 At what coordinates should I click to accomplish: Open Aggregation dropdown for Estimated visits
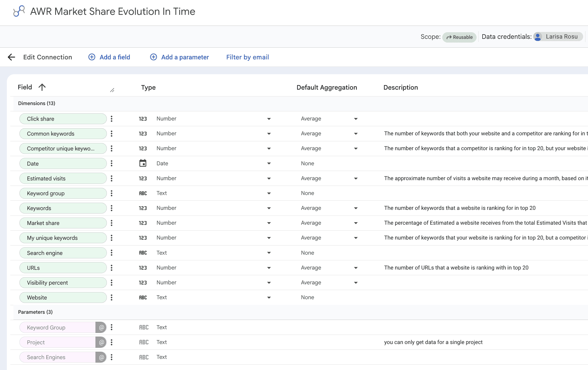point(356,178)
